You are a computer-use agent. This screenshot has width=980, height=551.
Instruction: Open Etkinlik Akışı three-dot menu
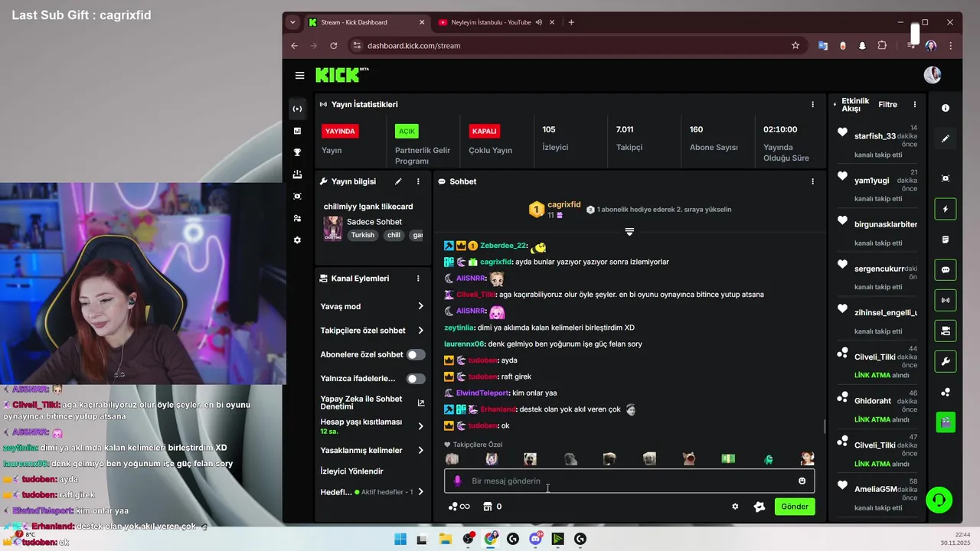pyautogui.click(x=914, y=104)
